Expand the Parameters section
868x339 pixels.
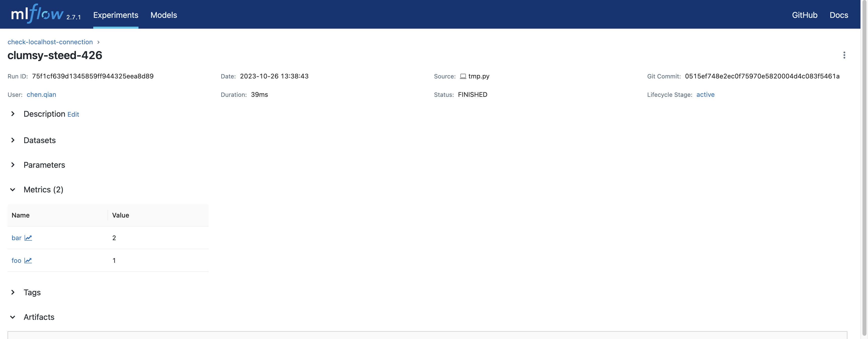coord(13,165)
